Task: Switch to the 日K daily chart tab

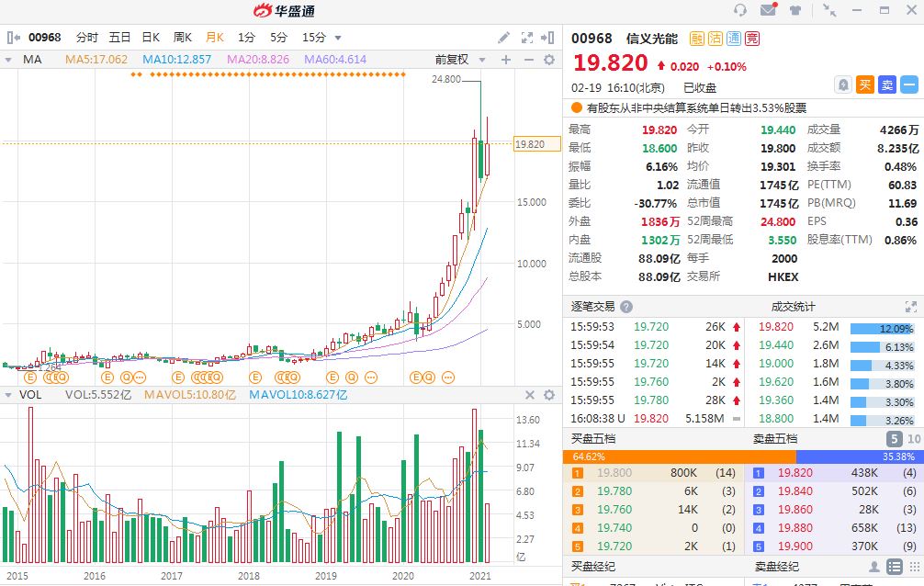Action: pyautogui.click(x=151, y=38)
